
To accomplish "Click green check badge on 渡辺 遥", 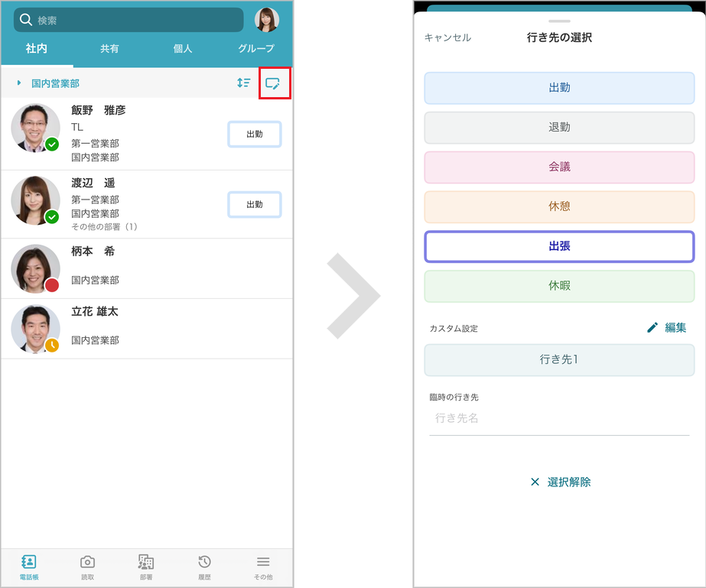I will point(52,217).
